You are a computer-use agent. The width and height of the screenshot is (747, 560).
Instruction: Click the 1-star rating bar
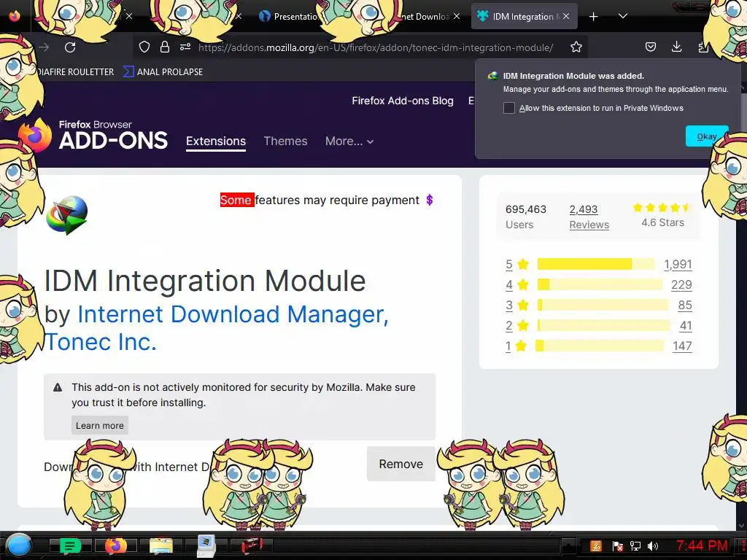click(x=600, y=346)
